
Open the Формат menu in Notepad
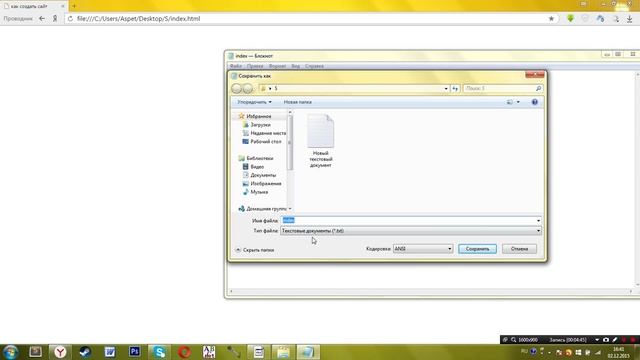coord(277,66)
